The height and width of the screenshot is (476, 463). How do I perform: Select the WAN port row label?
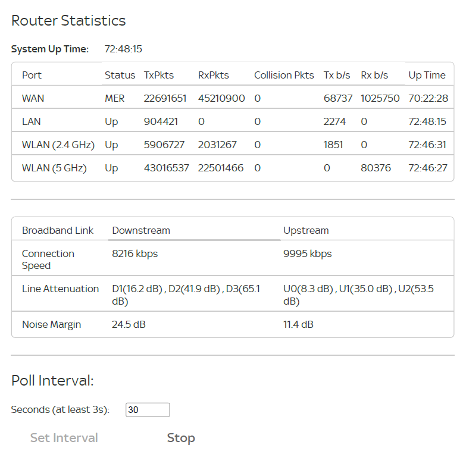(x=33, y=98)
